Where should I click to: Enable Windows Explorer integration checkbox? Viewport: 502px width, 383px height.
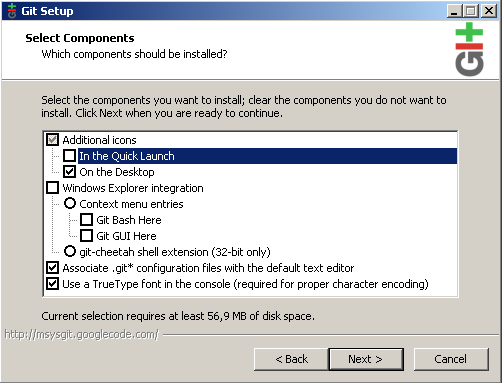[x=53, y=188]
